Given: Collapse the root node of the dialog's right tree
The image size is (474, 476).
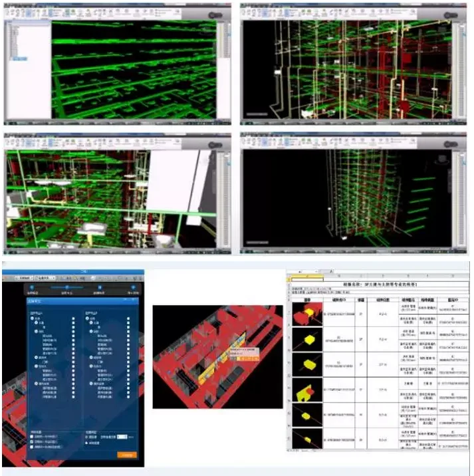Looking at the screenshot, I should tap(87, 318).
